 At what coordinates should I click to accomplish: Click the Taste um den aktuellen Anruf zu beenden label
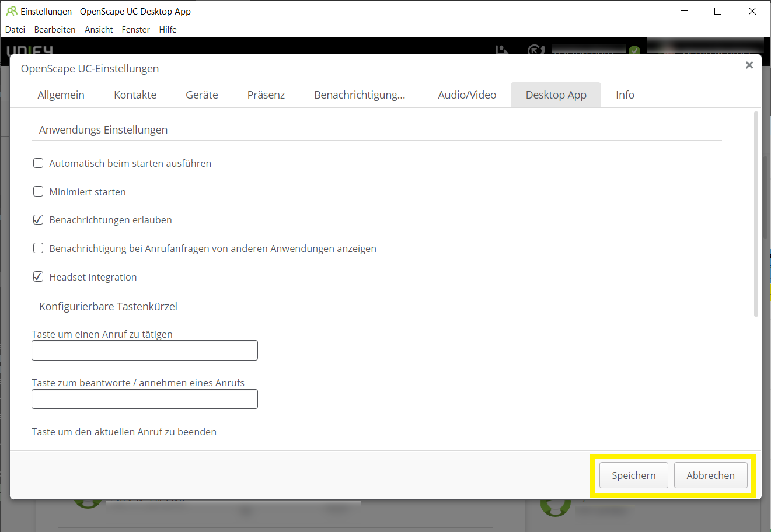point(124,432)
